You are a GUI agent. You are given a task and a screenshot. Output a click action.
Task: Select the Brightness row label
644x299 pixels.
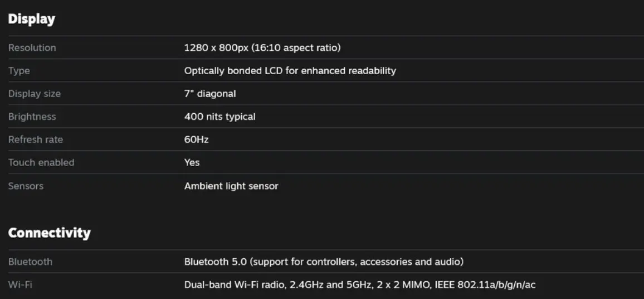click(x=32, y=117)
